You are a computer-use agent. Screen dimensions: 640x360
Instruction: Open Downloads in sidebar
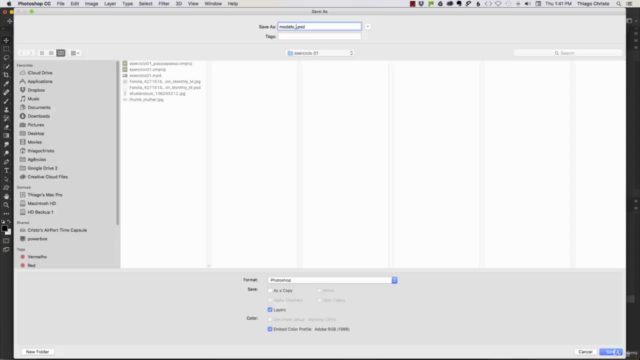click(39, 116)
